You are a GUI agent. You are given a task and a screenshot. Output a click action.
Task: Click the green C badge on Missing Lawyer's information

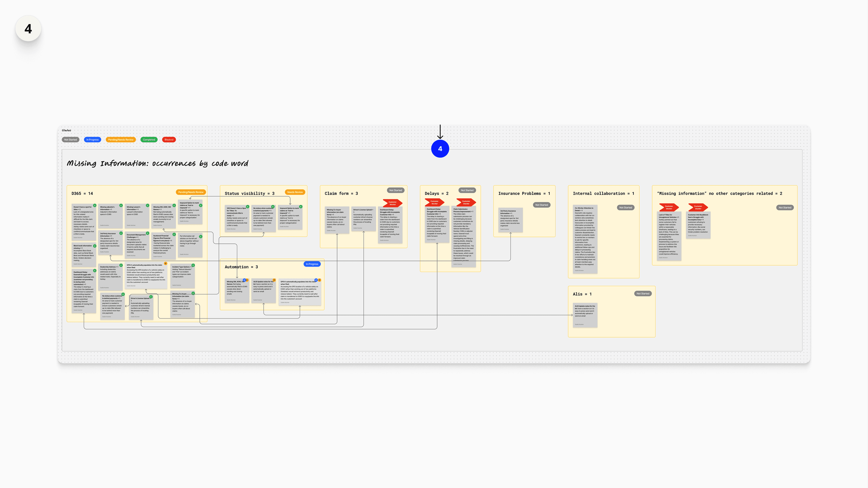[148, 205]
